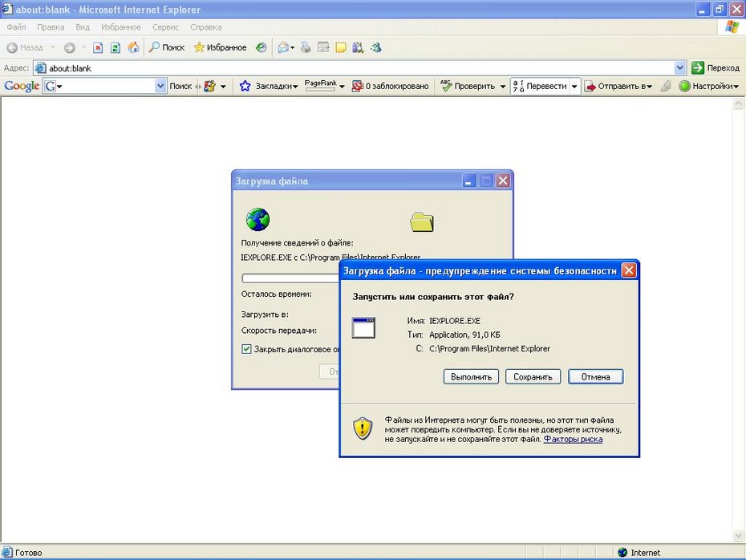Click the Проверить spell check button
The image size is (746, 560).
tap(468, 86)
